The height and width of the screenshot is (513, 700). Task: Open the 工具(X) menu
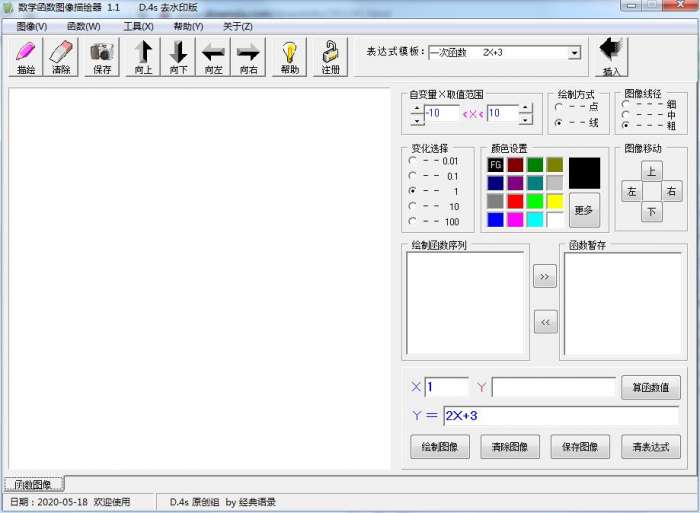[138, 26]
